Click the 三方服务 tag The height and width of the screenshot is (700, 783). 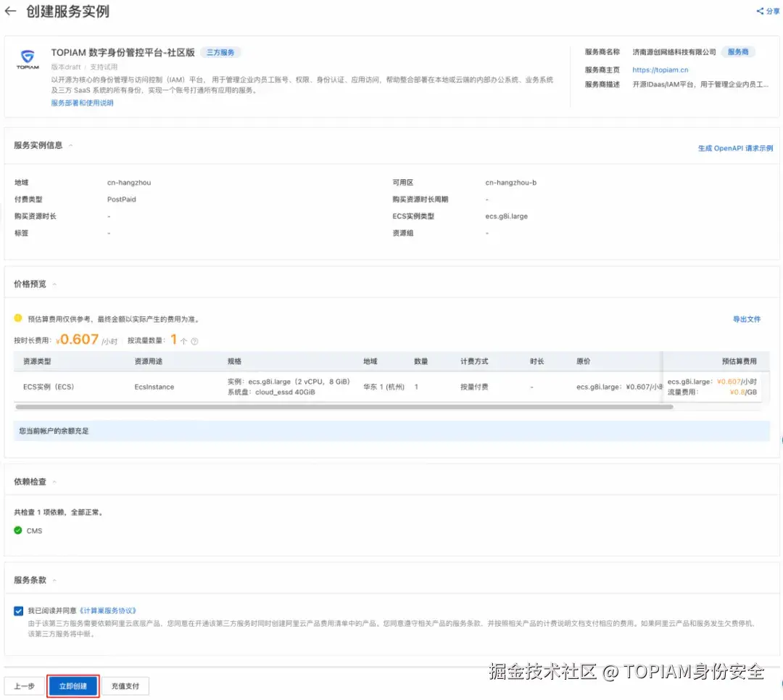(x=220, y=52)
